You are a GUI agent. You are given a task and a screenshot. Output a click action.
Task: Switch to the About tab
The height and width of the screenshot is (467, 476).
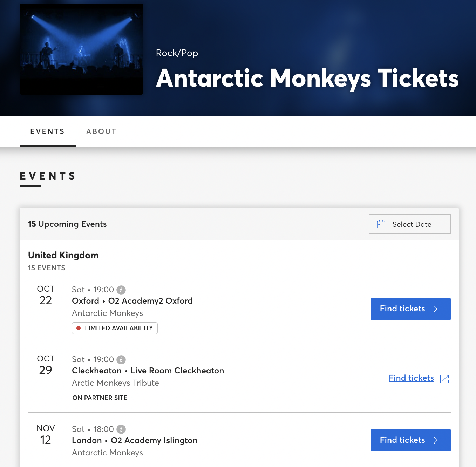coord(101,131)
